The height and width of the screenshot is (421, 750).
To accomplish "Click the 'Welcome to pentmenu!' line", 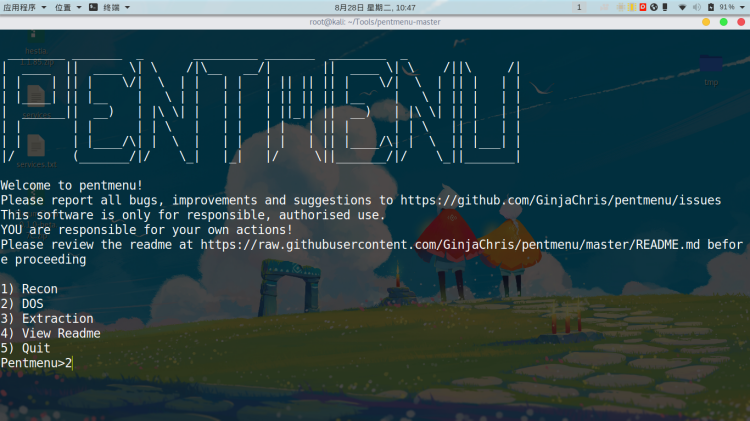I will [71, 185].
